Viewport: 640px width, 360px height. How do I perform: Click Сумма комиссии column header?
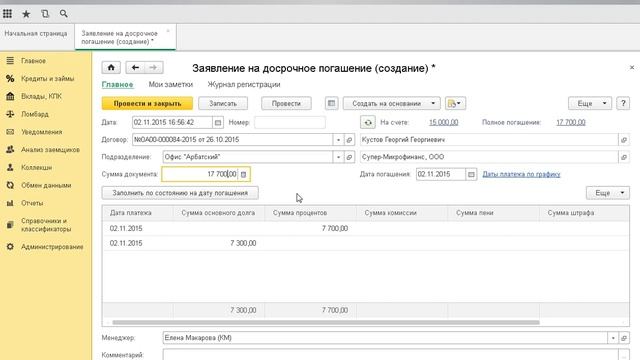402,213
